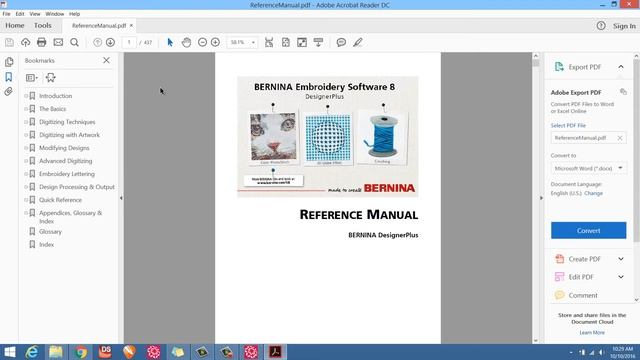Viewport: 640px width, 360px height.
Task: Expand the Introduction bookmark
Action: pyautogui.click(x=26, y=96)
